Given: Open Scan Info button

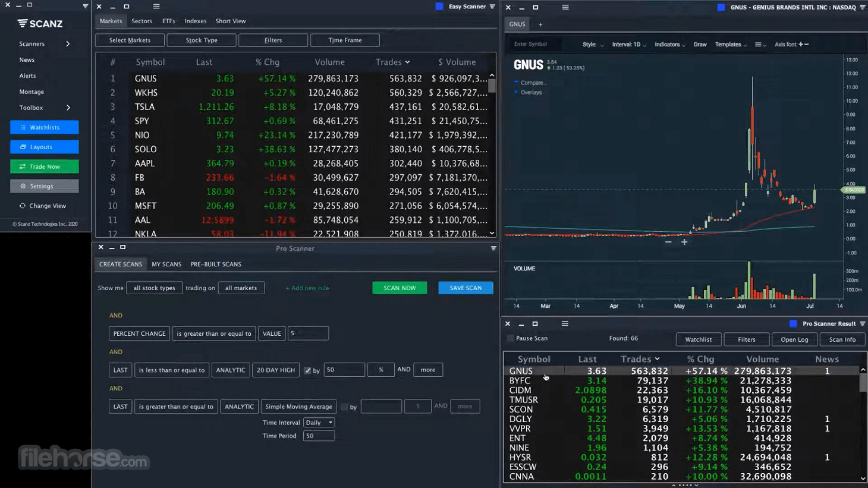Looking at the screenshot, I should coord(842,339).
